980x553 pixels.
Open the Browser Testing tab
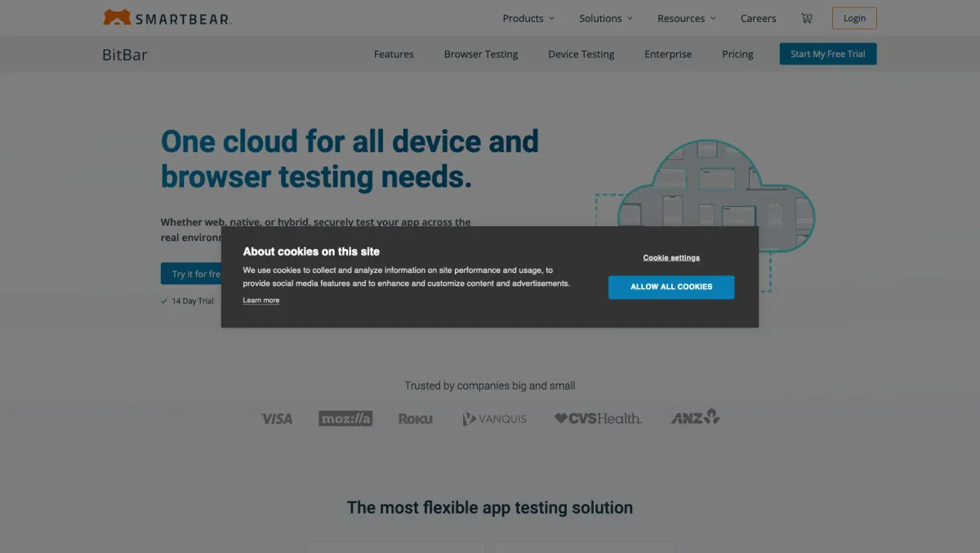[x=481, y=54]
